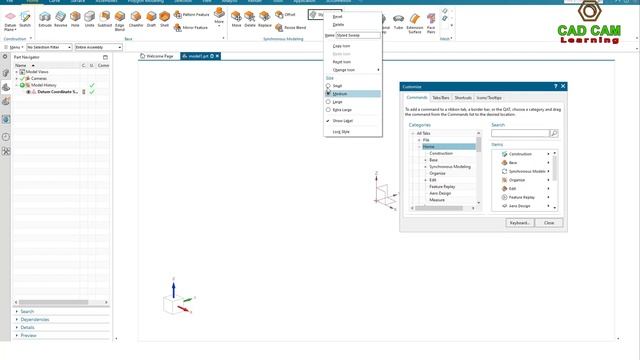640x360 pixels.
Task: Select Datum Coordinate System in Part Navigator
Action: pyautogui.click(x=58, y=92)
